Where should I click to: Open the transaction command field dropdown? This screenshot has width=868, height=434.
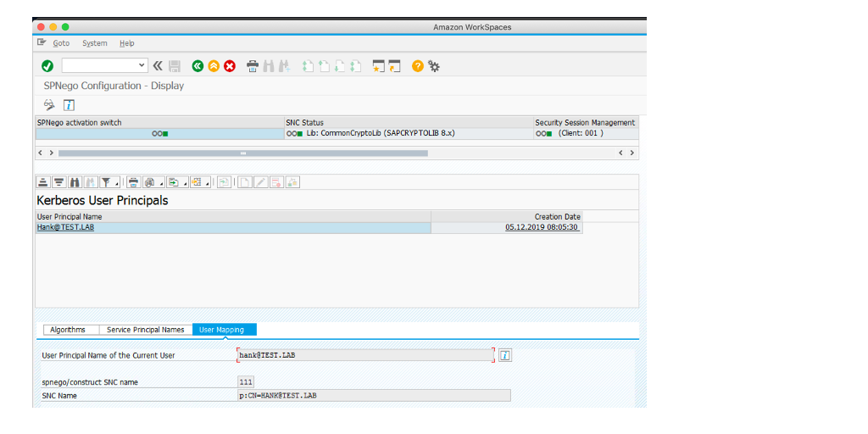tap(142, 66)
